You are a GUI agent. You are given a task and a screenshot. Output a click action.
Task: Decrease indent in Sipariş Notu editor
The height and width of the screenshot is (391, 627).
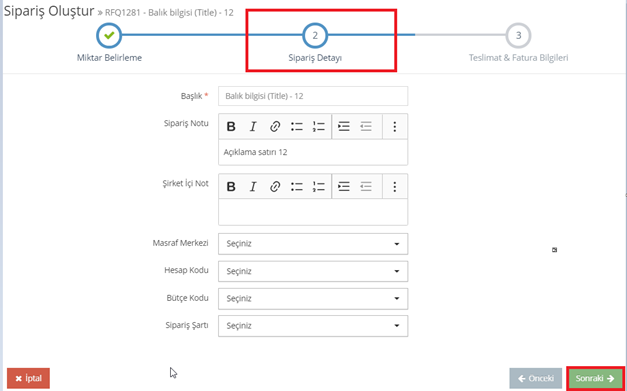[x=365, y=127]
